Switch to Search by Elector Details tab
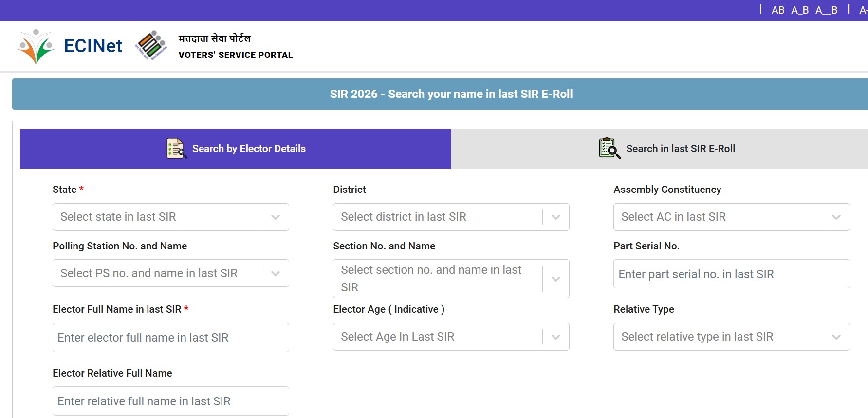This screenshot has height=418, width=868. [x=236, y=149]
